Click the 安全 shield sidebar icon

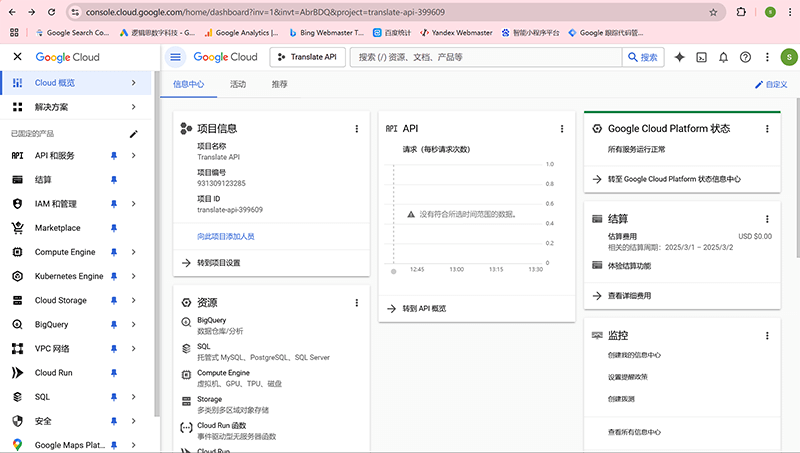(x=17, y=421)
